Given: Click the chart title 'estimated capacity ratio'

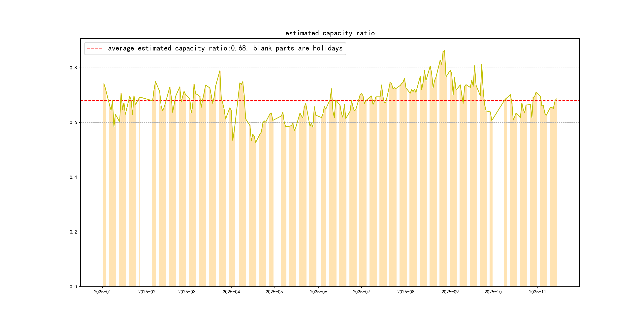Looking at the screenshot, I should click(x=330, y=33).
